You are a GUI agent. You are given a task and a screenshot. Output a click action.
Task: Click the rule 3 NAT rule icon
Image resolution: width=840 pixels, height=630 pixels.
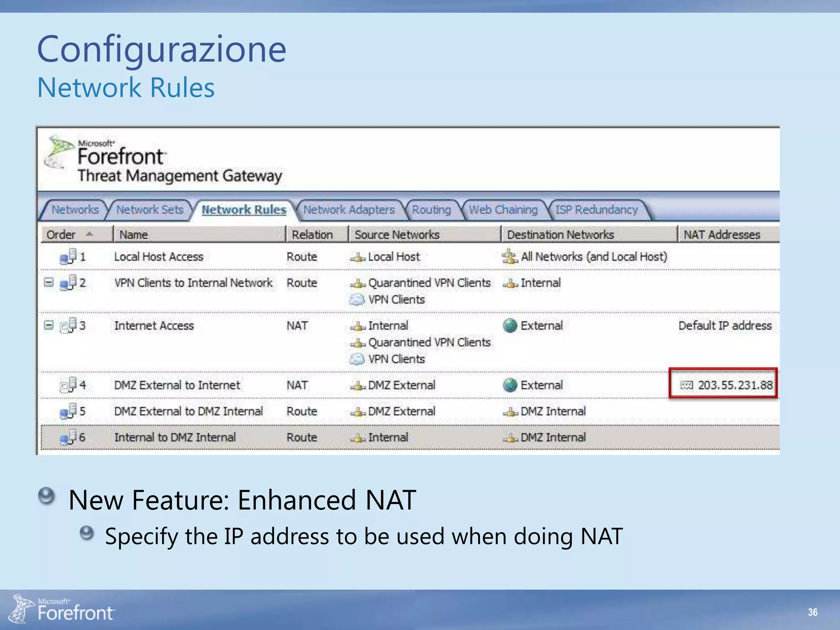pyautogui.click(x=68, y=325)
